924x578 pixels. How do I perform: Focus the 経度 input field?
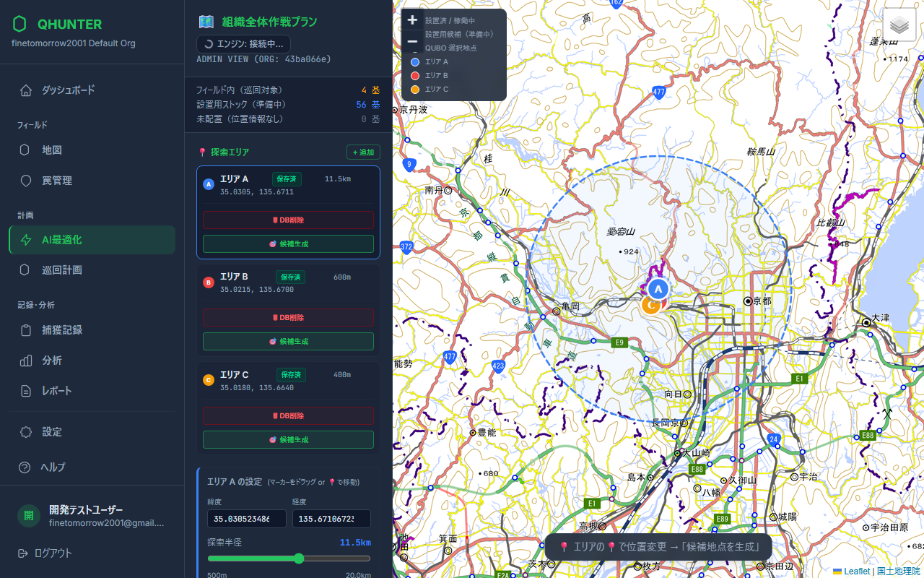(x=331, y=519)
